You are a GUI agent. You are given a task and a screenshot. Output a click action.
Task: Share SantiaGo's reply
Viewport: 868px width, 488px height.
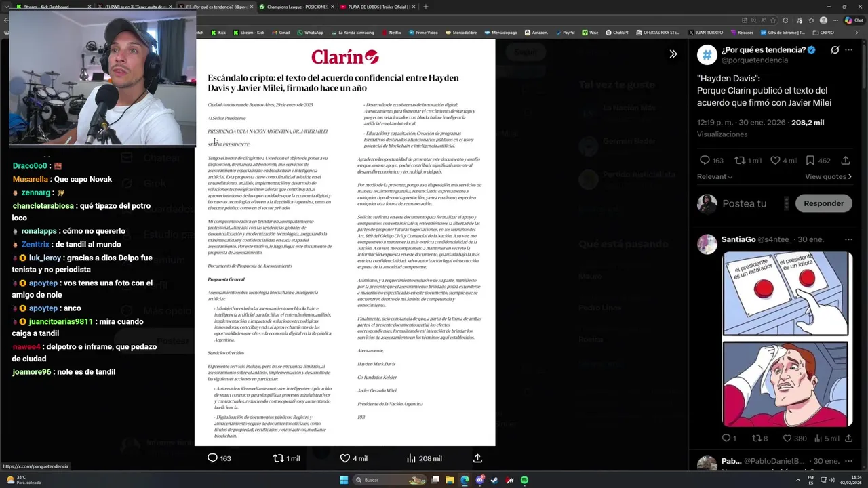pyautogui.click(x=848, y=439)
